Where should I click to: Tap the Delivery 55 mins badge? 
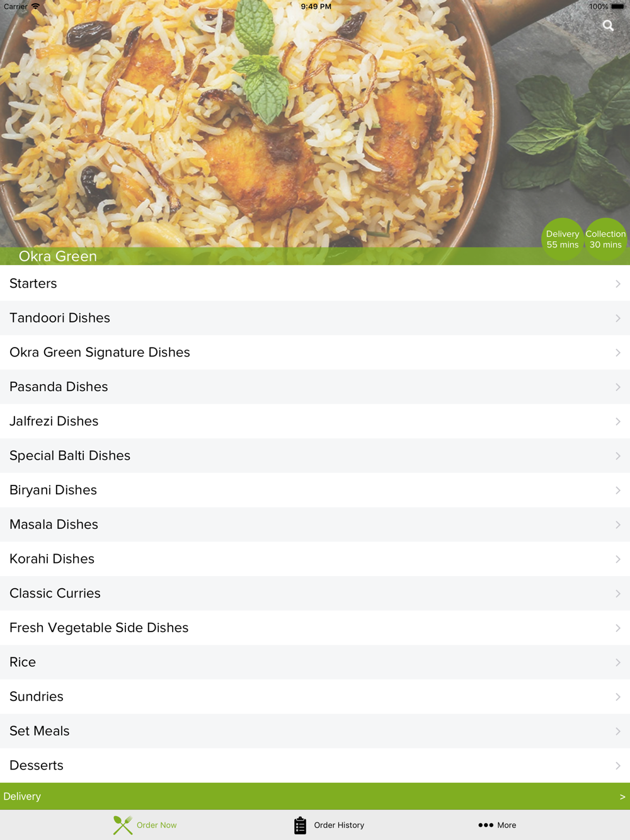pos(563,239)
